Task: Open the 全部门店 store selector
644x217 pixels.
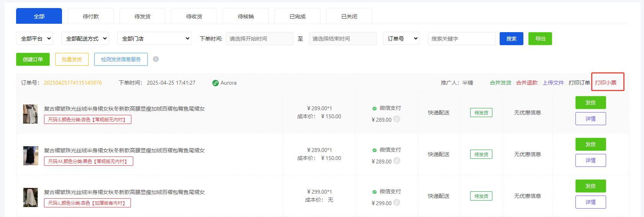Action: tap(154, 39)
